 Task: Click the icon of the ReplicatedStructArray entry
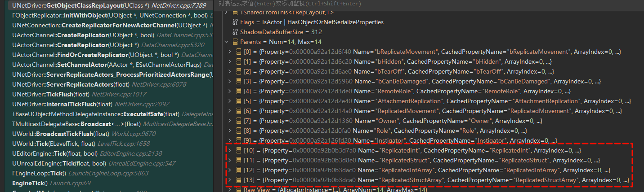pyautogui.click(x=239, y=180)
